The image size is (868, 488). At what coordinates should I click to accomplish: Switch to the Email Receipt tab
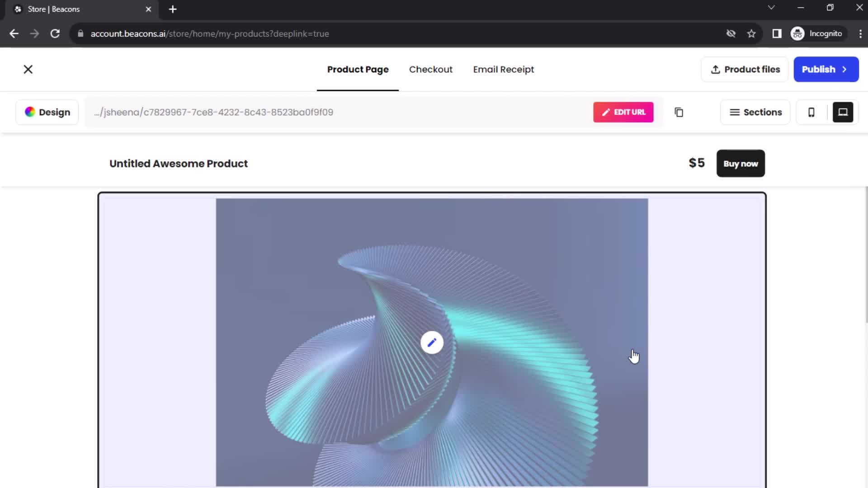(503, 69)
